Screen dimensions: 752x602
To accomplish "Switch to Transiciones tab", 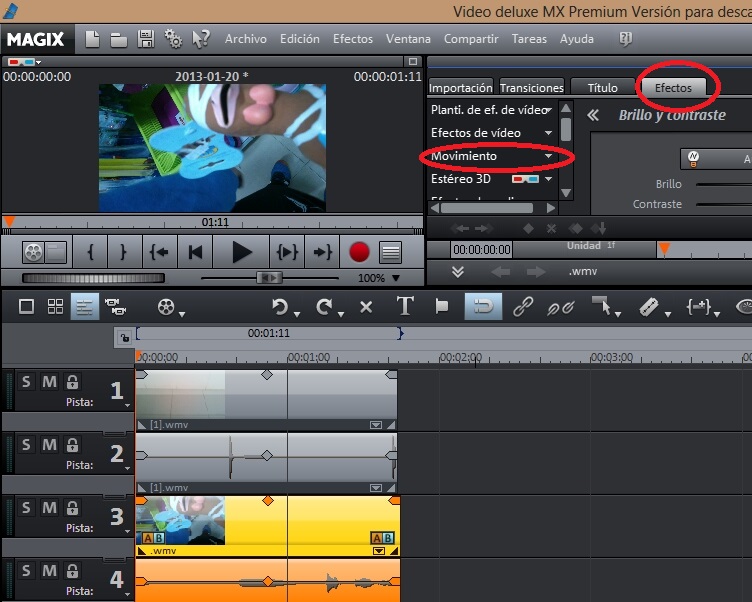I will click(531, 87).
